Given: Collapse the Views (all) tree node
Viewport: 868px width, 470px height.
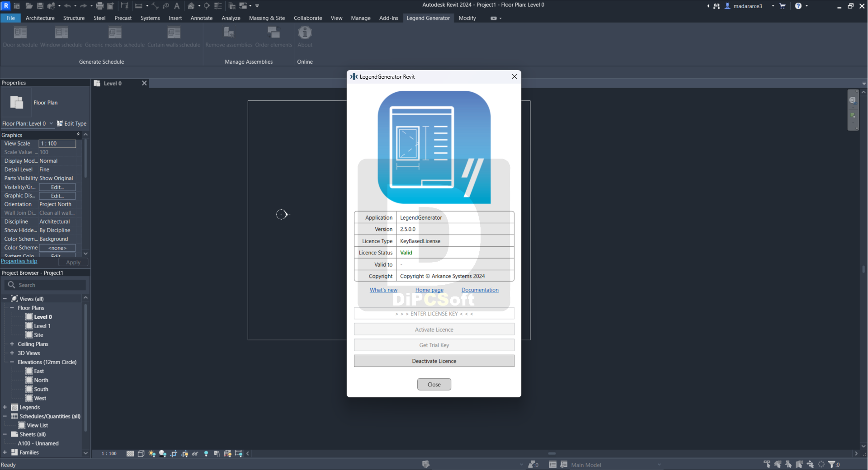Looking at the screenshot, I should click(x=5, y=299).
